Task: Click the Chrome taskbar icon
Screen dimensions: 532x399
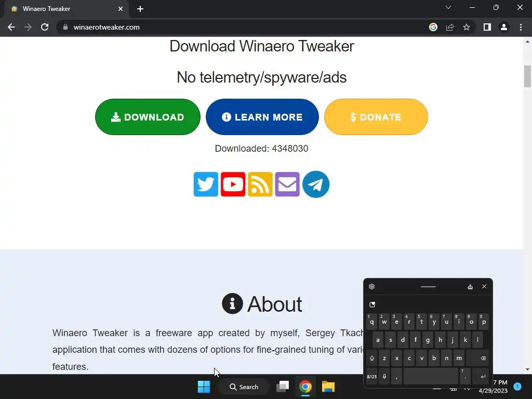Action: tap(305, 387)
